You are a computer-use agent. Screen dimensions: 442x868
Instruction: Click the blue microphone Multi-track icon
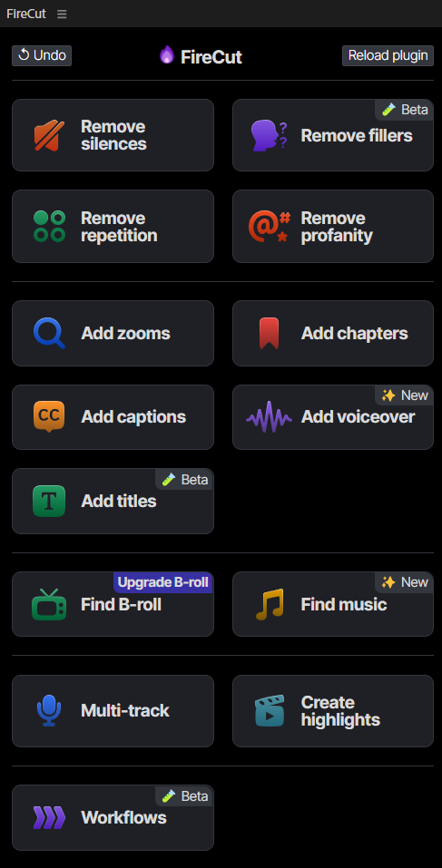tap(49, 711)
